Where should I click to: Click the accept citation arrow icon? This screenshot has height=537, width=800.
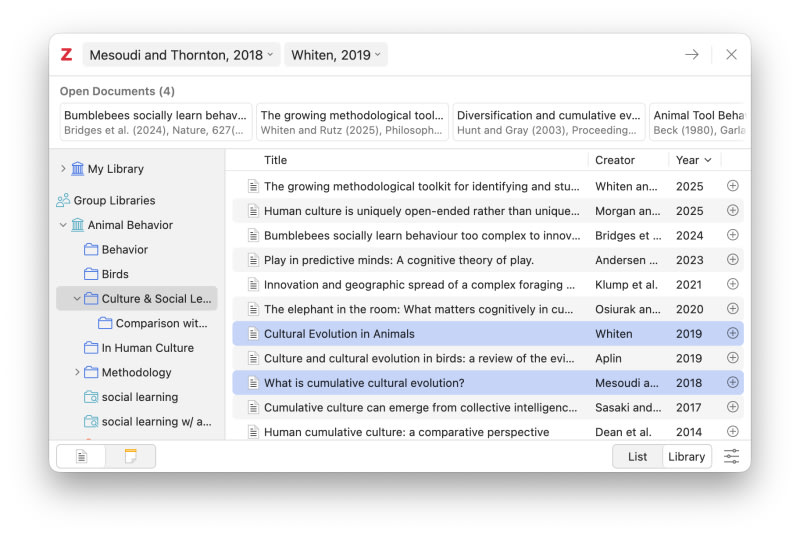pos(691,55)
